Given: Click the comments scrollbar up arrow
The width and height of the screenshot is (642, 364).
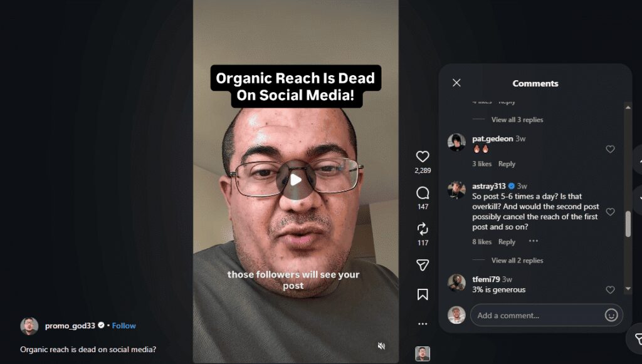Looking at the screenshot, I should click(x=628, y=107).
